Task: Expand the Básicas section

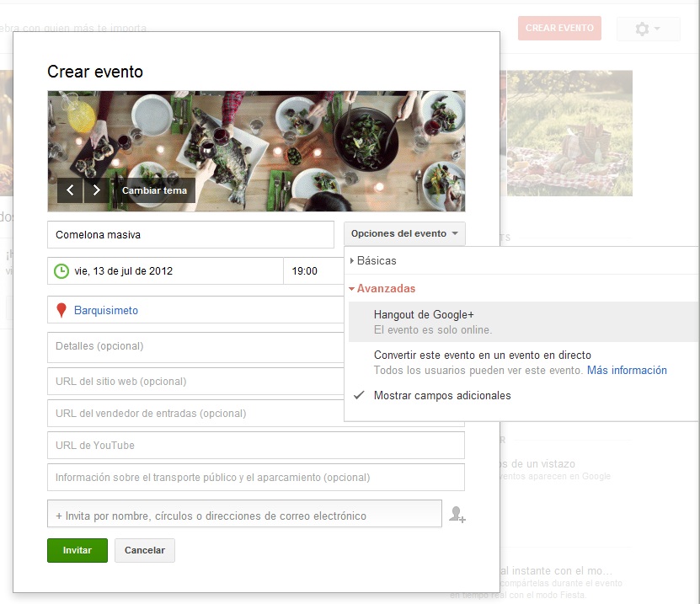Action: click(372, 261)
